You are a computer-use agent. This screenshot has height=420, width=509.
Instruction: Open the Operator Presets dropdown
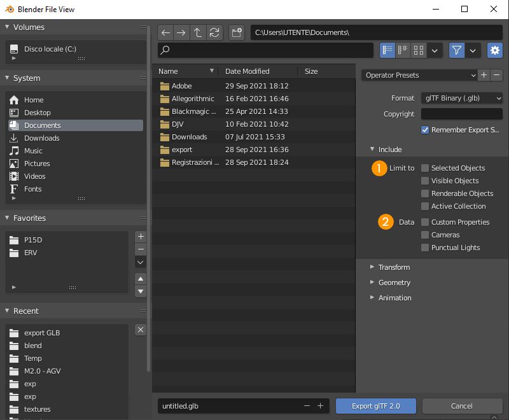pos(419,75)
